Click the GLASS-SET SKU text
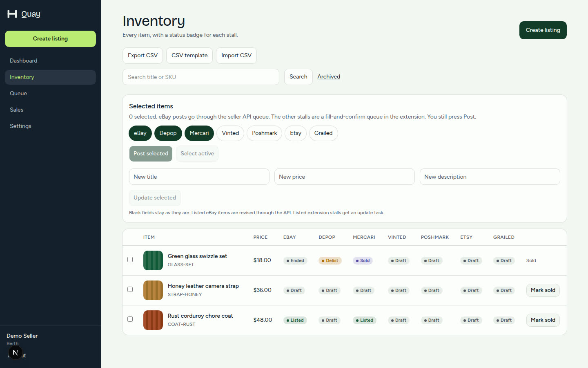Viewport: 588px width, 368px height. tap(181, 265)
